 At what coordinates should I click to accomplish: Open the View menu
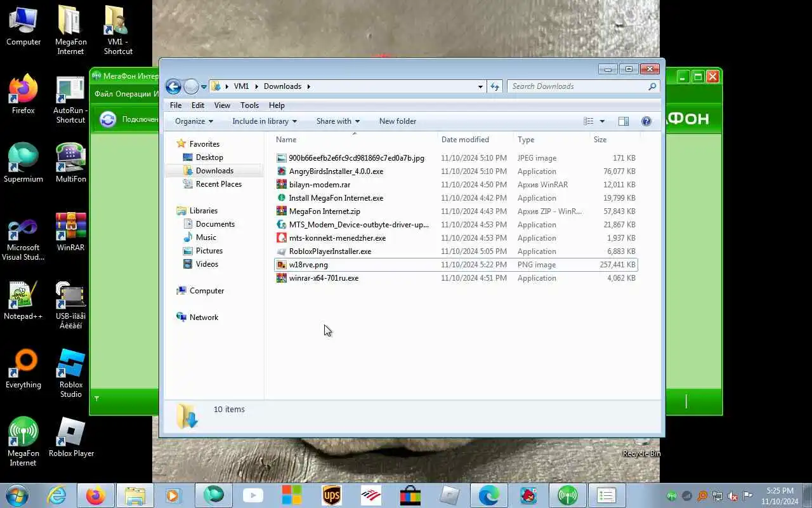coord(222,105)
